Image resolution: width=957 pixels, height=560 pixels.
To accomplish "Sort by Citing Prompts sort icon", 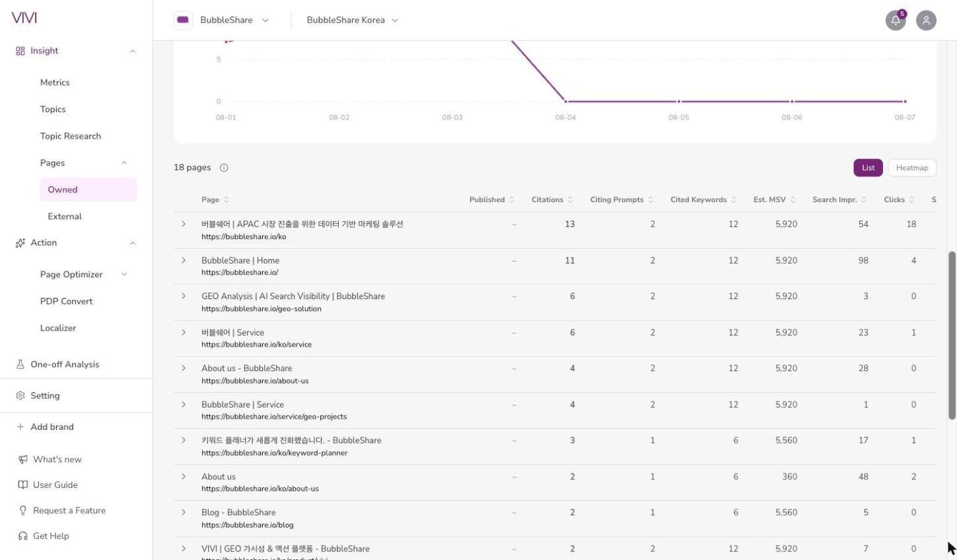I will tap(651, 200).
